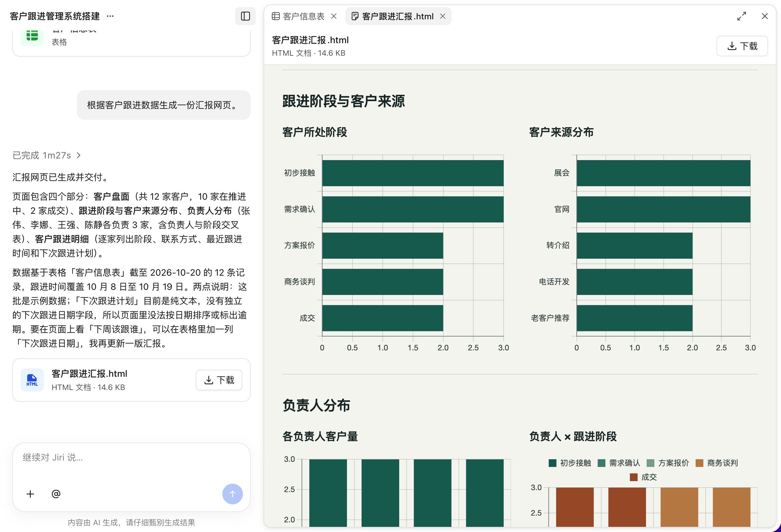Toggle the 方案报价 legend entry

click(x=668, y=463)
